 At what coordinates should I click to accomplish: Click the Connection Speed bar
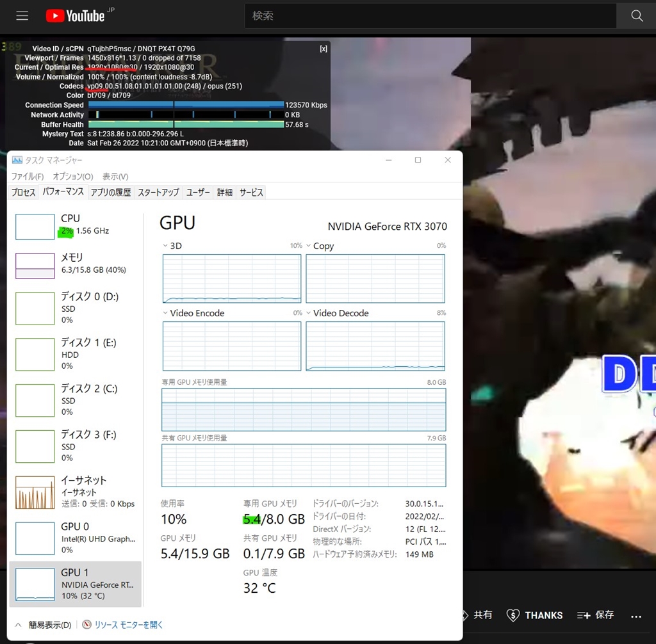(186, 105)
